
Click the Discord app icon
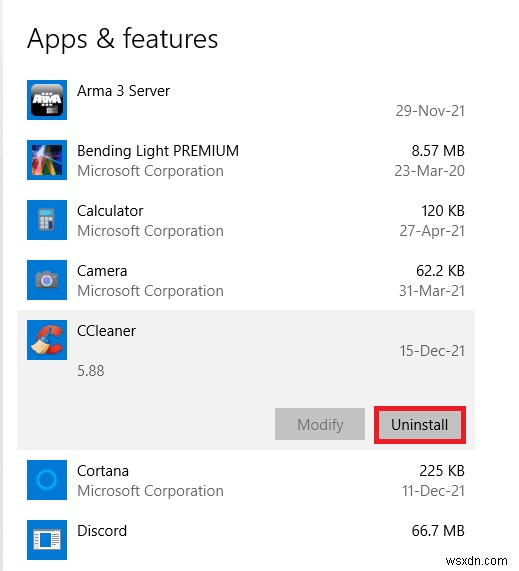[47, 540]
